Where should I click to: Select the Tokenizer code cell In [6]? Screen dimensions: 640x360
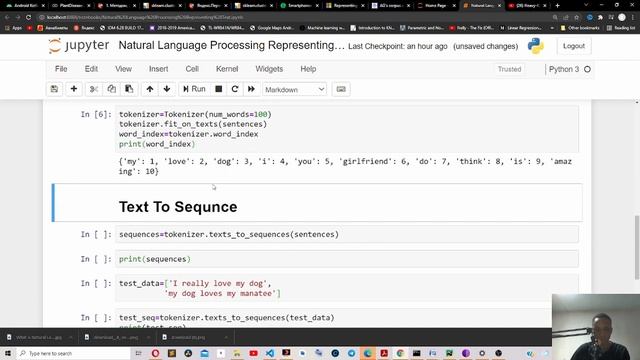coord(347,129)
